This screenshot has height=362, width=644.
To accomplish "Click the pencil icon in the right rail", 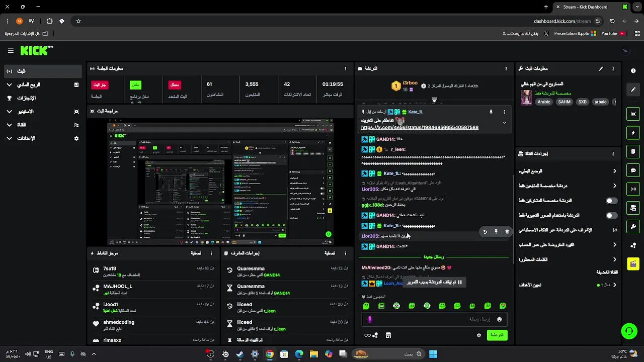I will click(x=633, y=89).
